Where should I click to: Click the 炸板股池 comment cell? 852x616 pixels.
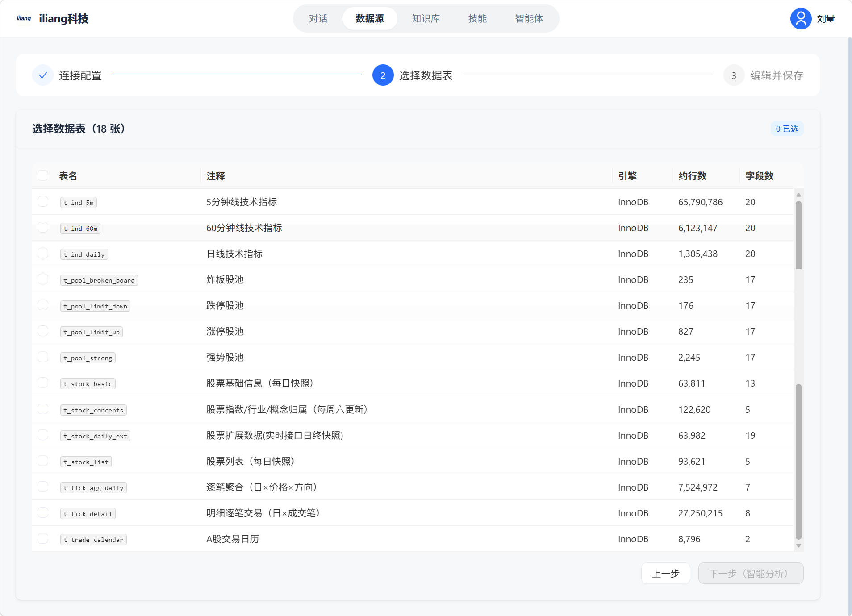click(x=225, y=279)
